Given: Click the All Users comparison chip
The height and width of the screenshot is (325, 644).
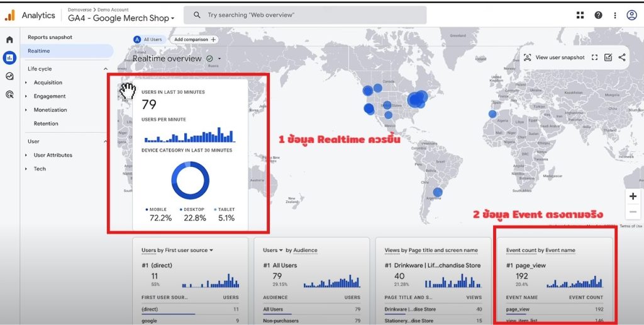Looking at the screenshot, I should [x=149, y=40].
